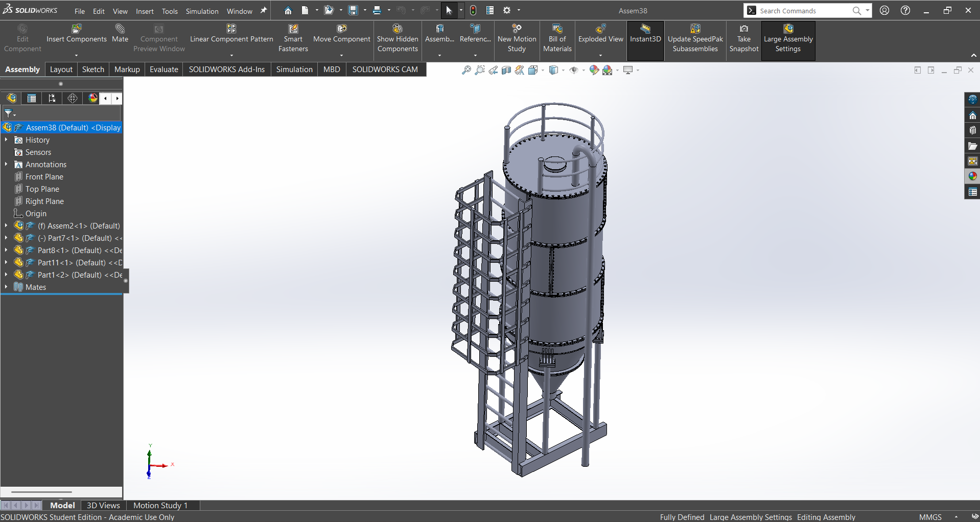Viewport: 980px width, 522px height.
Task: Switch to the Evaluate tab
Action: click(164, 70)
